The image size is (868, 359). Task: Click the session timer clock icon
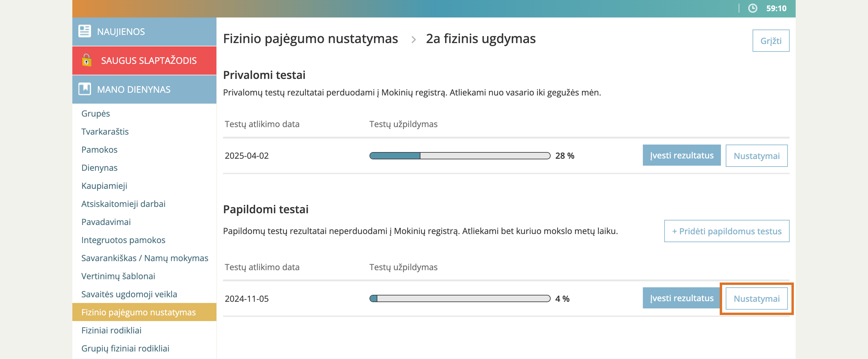[x=753, y=8]
